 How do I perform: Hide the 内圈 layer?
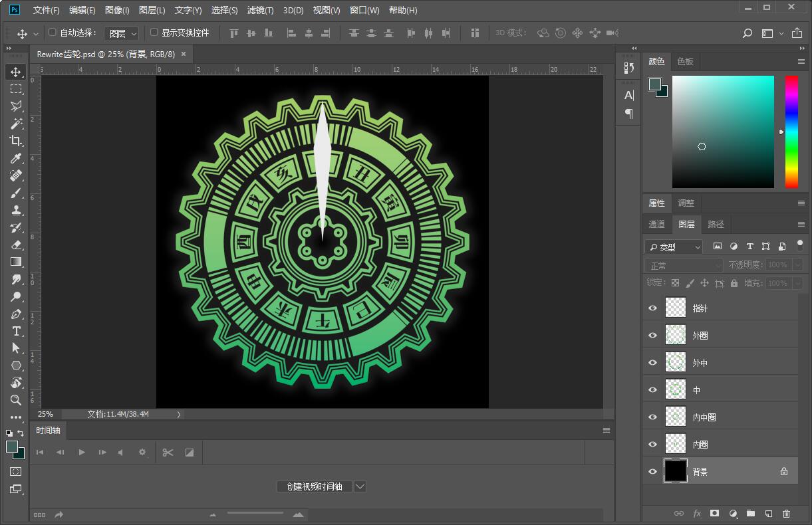click(652, 445)
